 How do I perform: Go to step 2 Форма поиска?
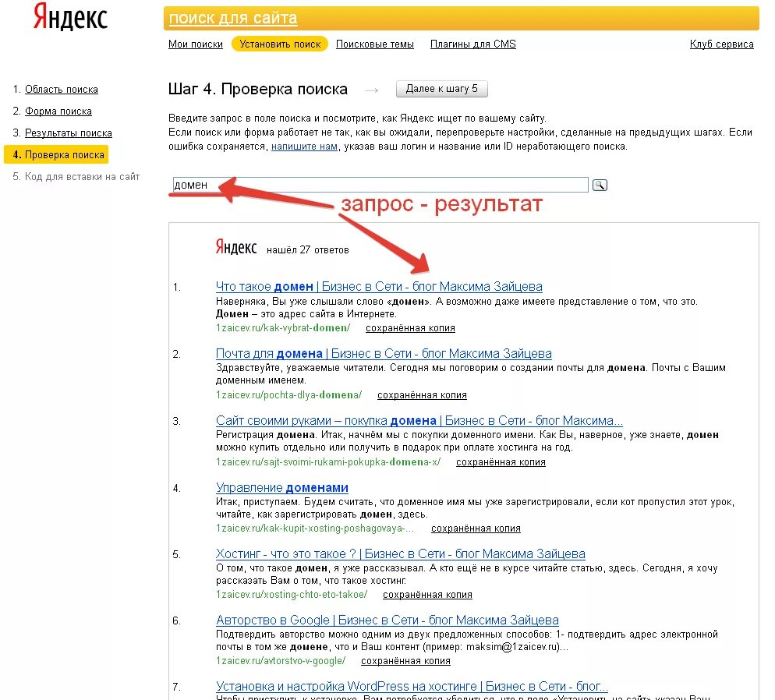coord(58,111)
